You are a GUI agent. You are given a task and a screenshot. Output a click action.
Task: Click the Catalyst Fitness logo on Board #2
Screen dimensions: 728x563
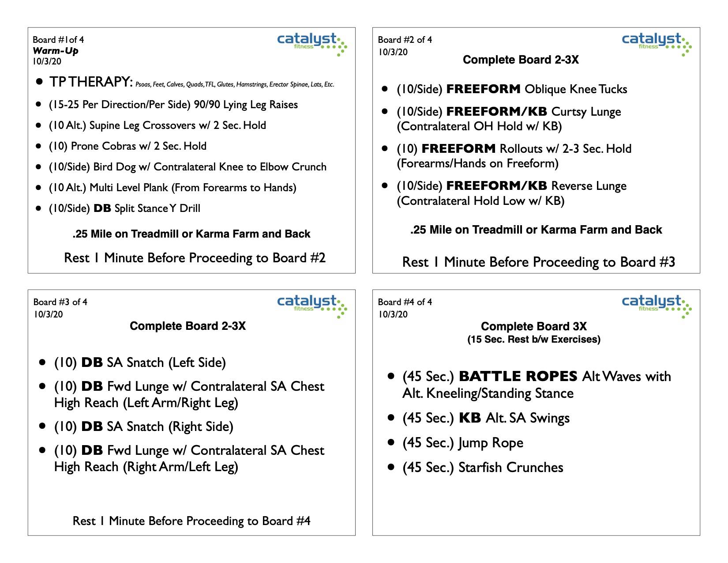click(x=656, y=43)
